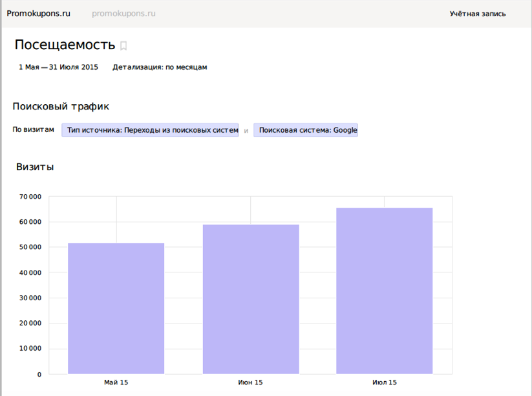Click the Поисковая система: Google filter
Viewport: 532px width, 396px height.
tap(305, 130)
